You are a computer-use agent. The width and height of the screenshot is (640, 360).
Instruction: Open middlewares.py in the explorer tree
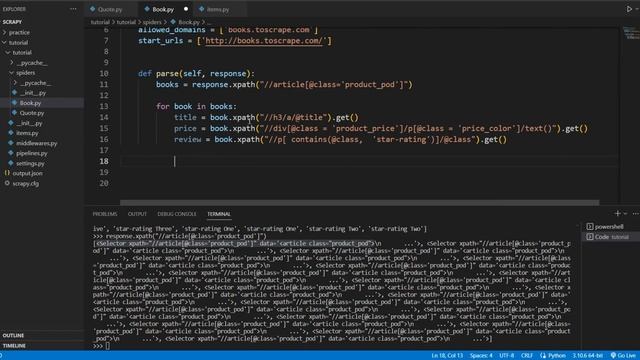(x=36, y=143)
